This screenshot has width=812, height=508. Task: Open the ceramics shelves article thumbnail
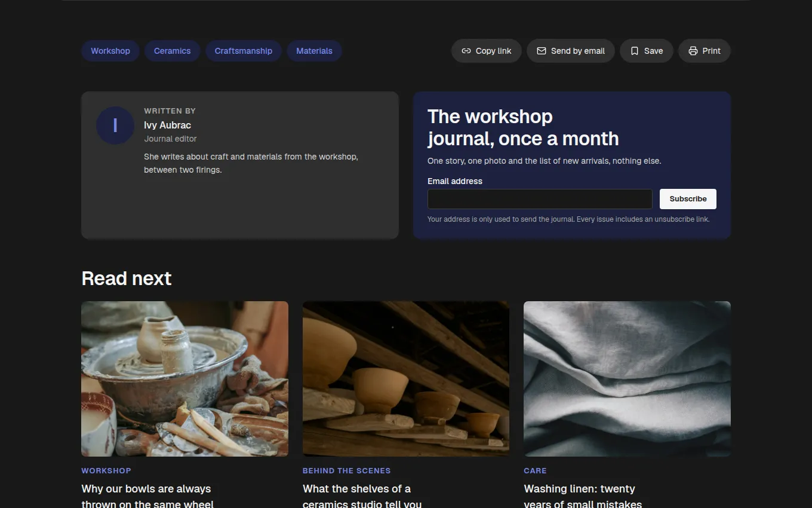(406, 379)
